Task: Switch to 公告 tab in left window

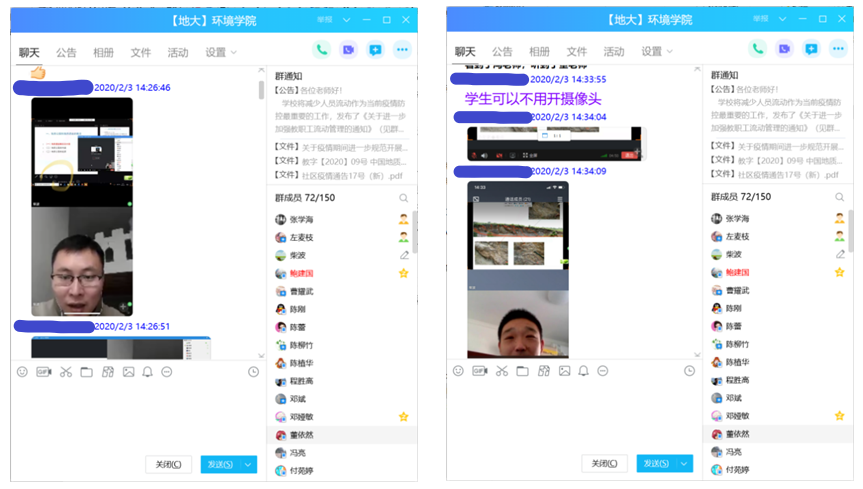Action: 66,52
